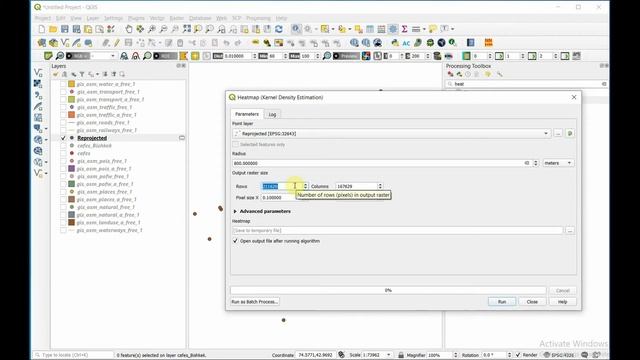The width and height of the screenshot is (640, 360).
Task: Toggle the Processing Toolbox gear icon
Action: [x=393, y=29]
